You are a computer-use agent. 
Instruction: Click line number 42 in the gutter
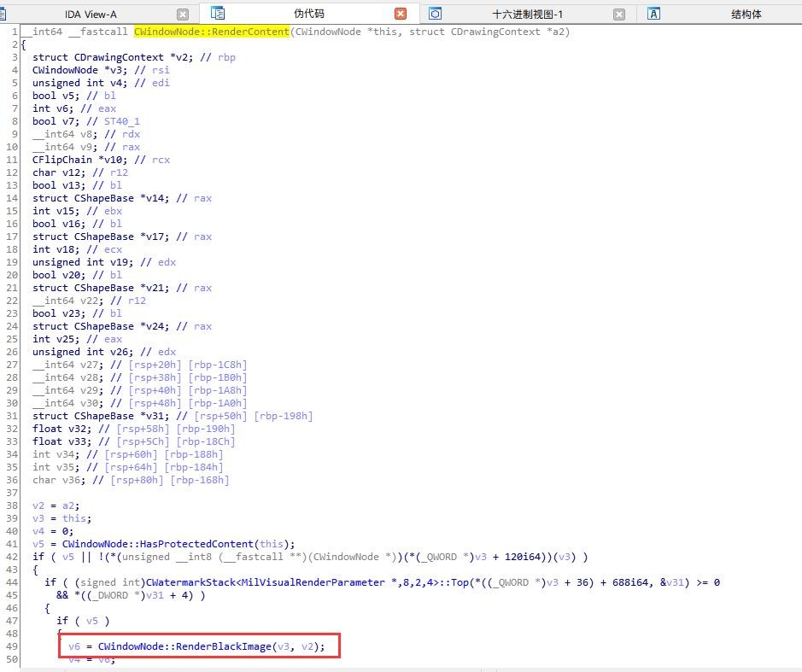pos(12,557)
